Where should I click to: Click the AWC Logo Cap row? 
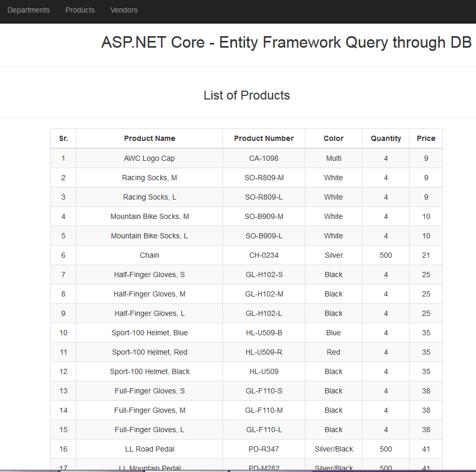pos(149,158)
